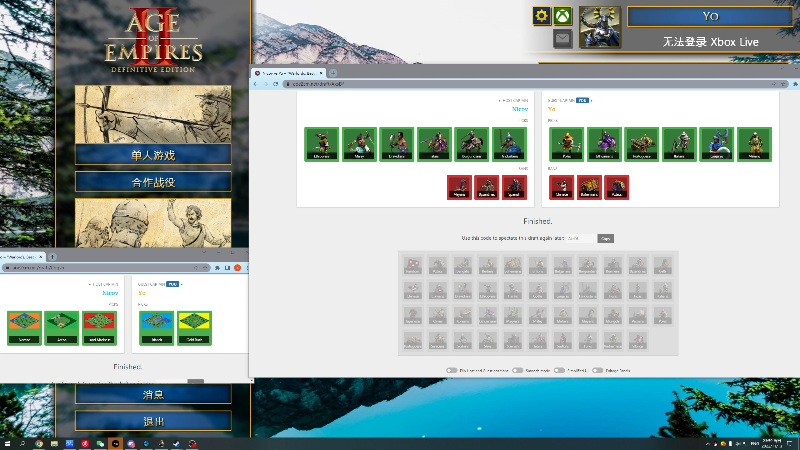Click the YO player name banner
This screenshot has height=450, width=800.
710,16
